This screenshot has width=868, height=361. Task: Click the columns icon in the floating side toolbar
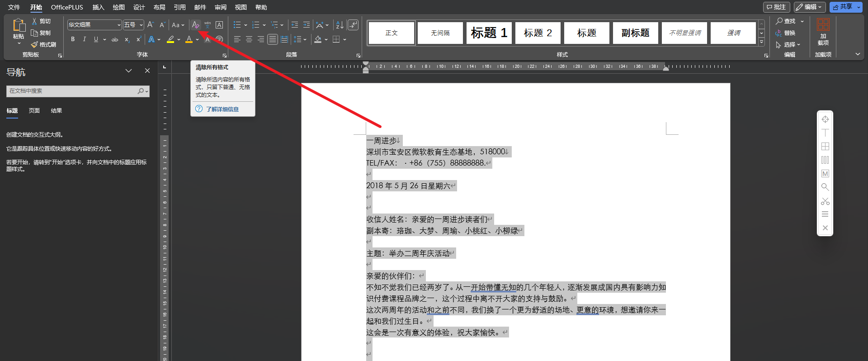point(825,160)
